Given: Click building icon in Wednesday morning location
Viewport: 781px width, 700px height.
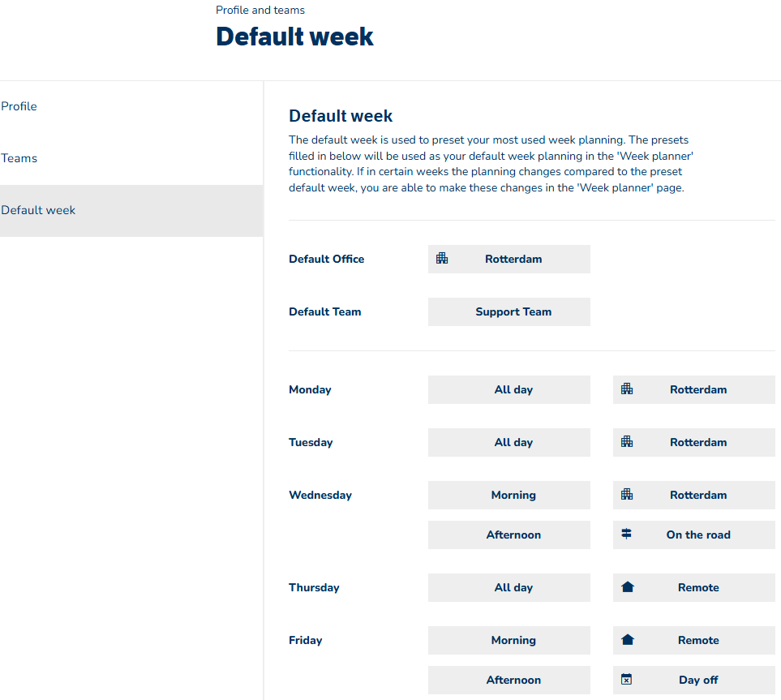Looking at the screenshot, I should pos(627,495).
